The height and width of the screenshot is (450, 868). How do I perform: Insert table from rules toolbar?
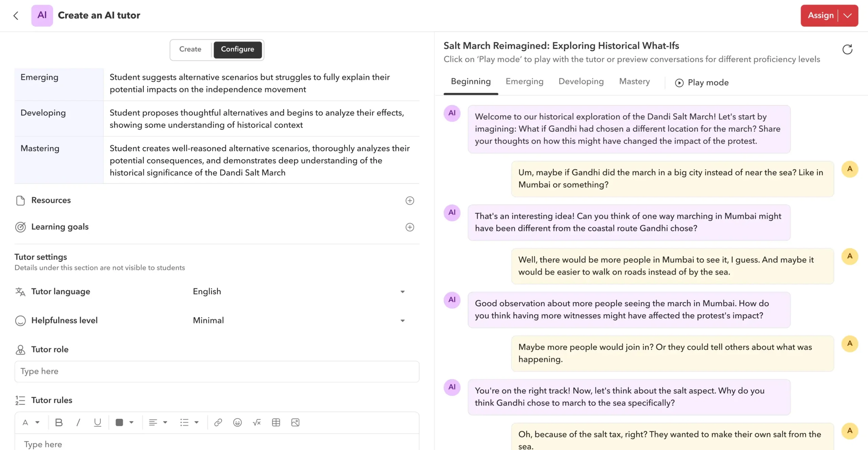tap(276, 423)
